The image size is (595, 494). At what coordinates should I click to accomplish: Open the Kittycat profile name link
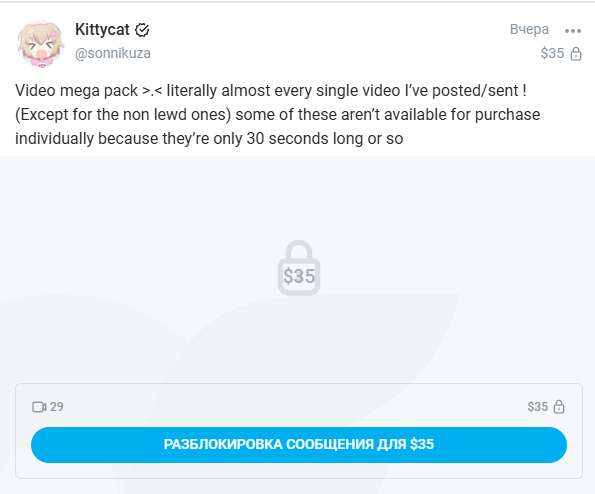click(x=102, y=30)
